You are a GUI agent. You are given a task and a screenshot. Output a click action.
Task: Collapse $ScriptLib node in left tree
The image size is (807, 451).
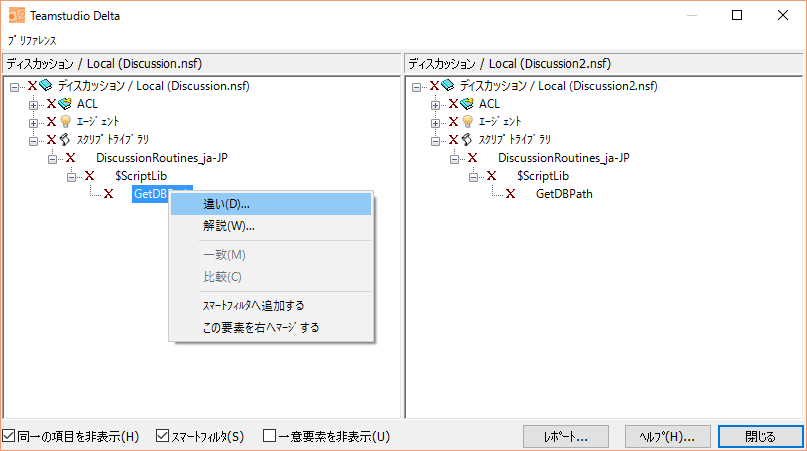(x=71, y=176)
